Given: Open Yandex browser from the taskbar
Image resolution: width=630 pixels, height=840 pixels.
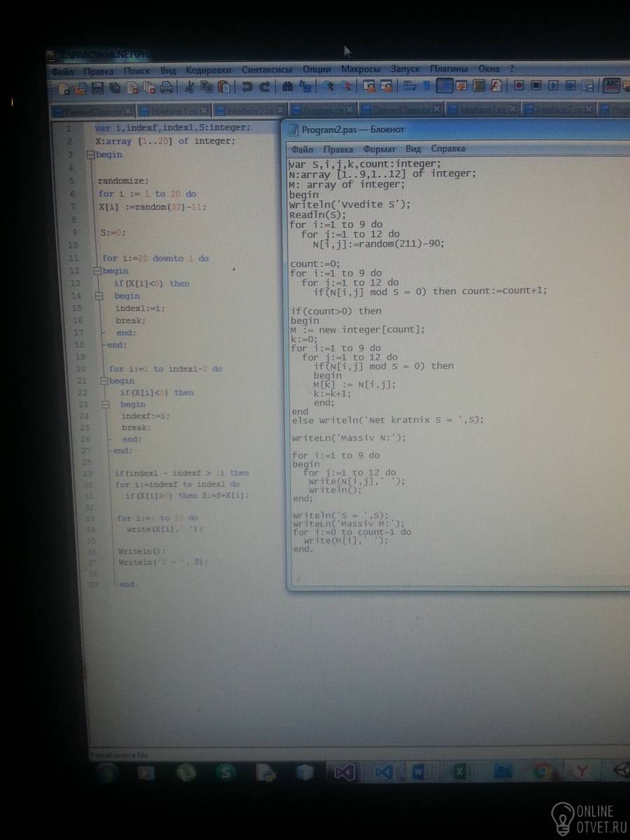Looking at the screenshot, I should [582, 771].
